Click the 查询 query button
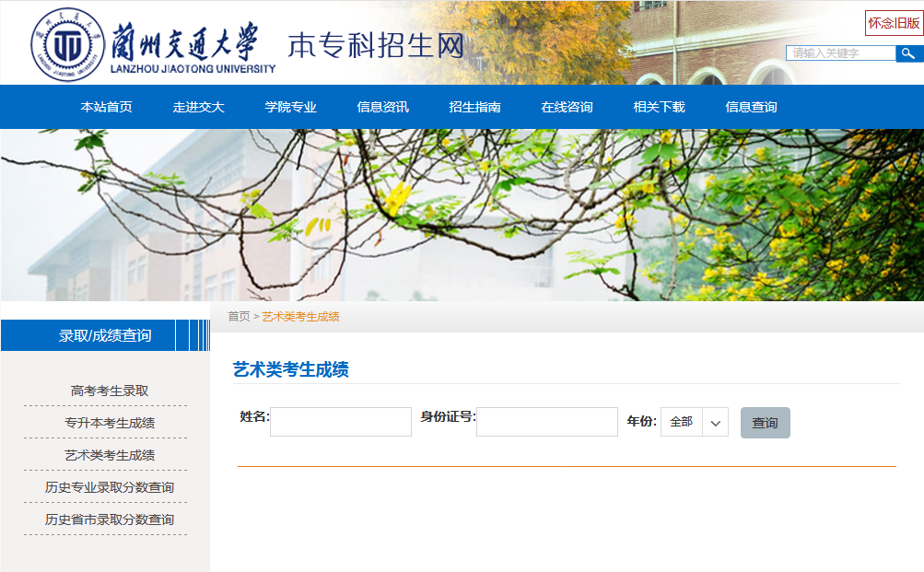924x572 pixels. pyautogui.click(x=765, y=422)
